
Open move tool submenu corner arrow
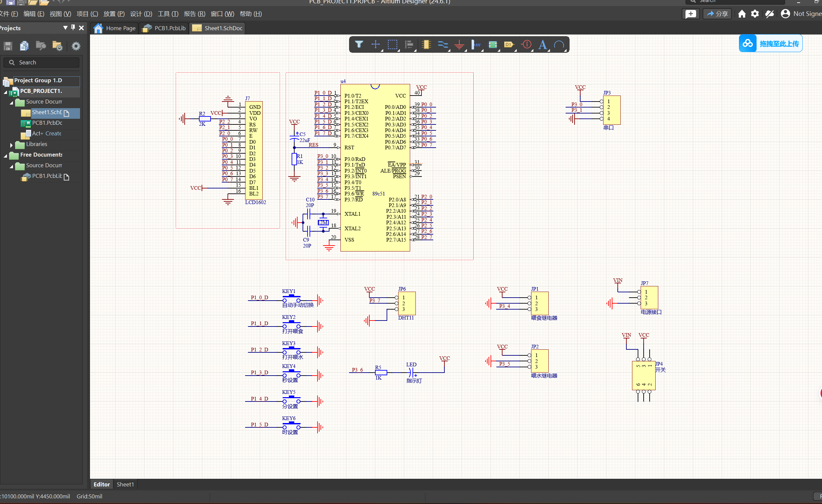(x=382, y=51)
